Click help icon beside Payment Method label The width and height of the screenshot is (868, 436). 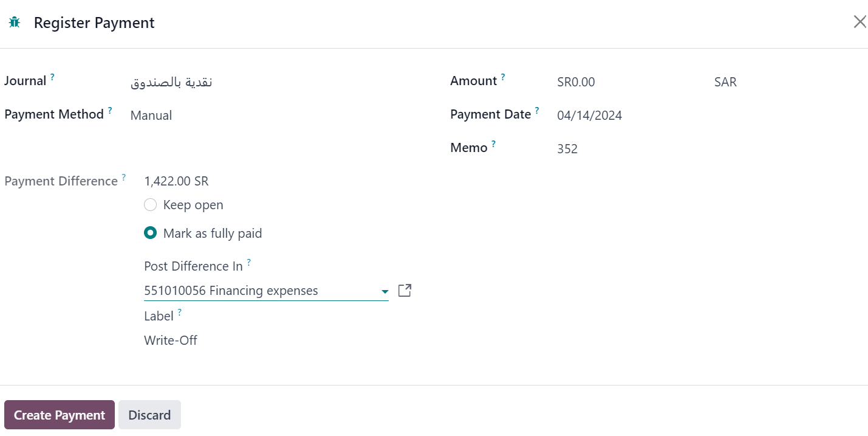[x=110, y=111]
